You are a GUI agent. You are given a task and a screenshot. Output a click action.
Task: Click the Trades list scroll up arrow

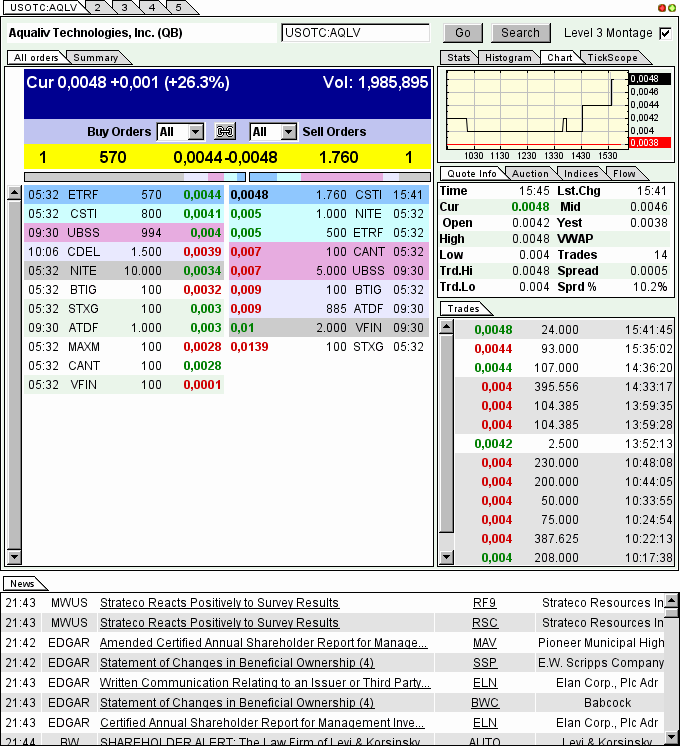point(447,327)
